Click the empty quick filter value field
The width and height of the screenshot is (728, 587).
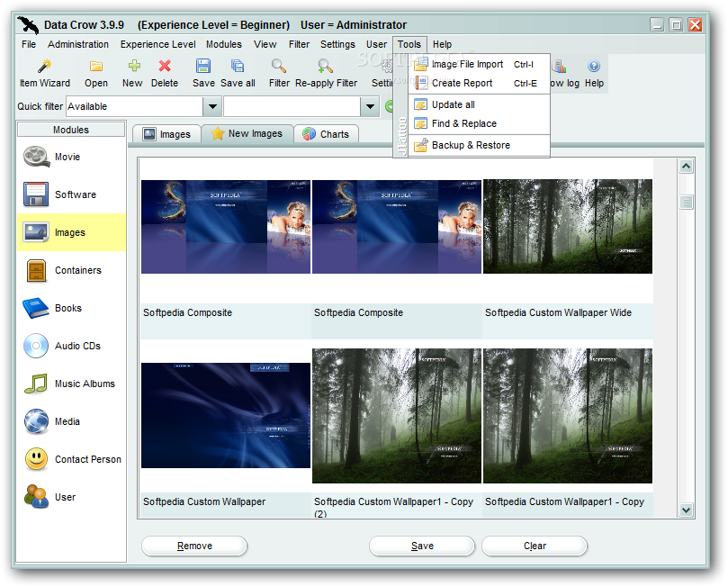point(292,106)
